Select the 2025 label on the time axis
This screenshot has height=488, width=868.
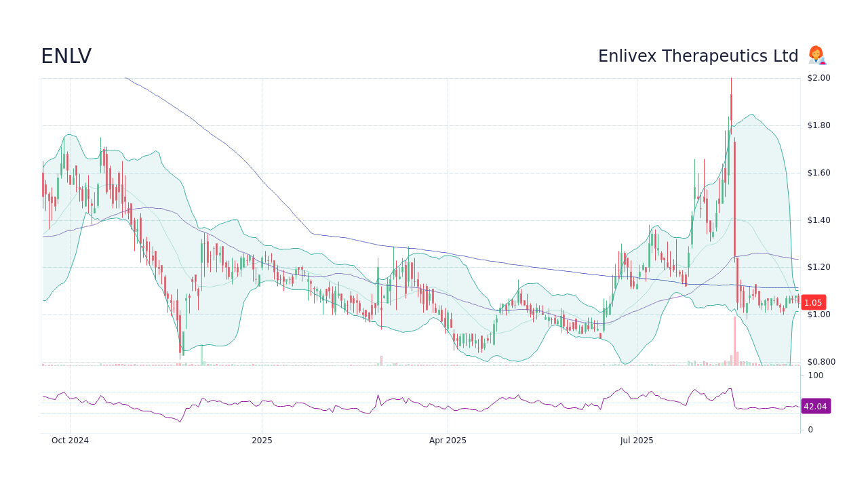[x=262, y=440]
